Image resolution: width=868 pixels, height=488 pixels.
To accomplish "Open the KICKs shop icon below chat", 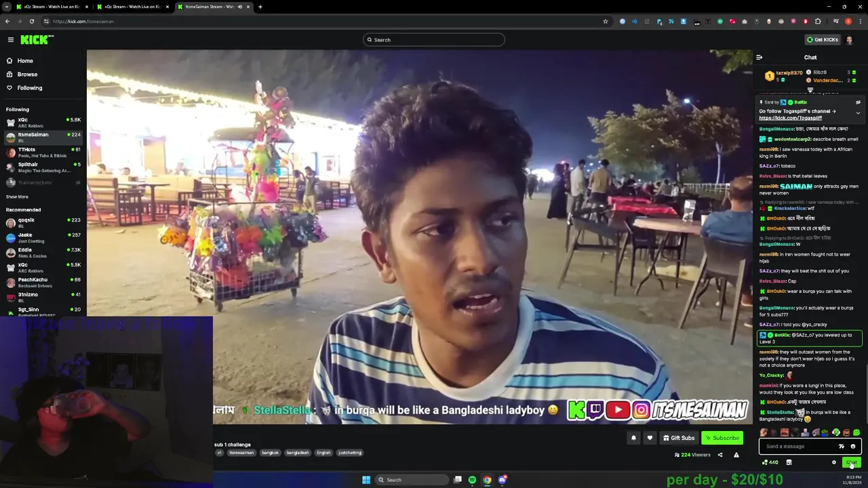I will pos(789,462).
